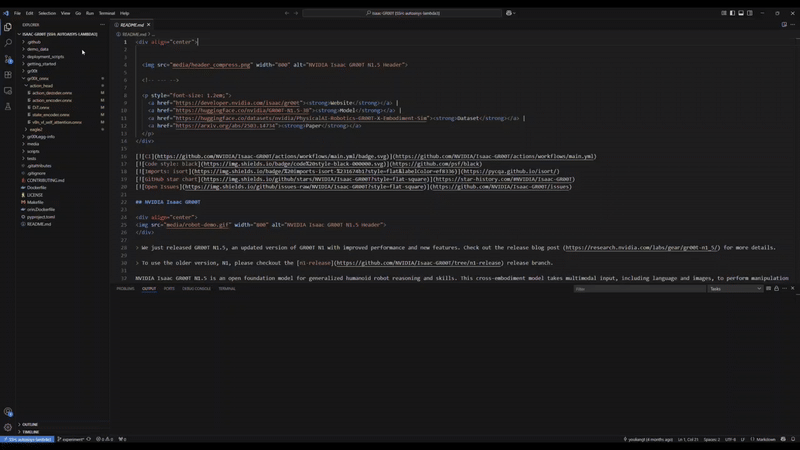Screen dimensions: 800x450
Task: Toggle the bottom panel visibility
Action: [741, 13]
